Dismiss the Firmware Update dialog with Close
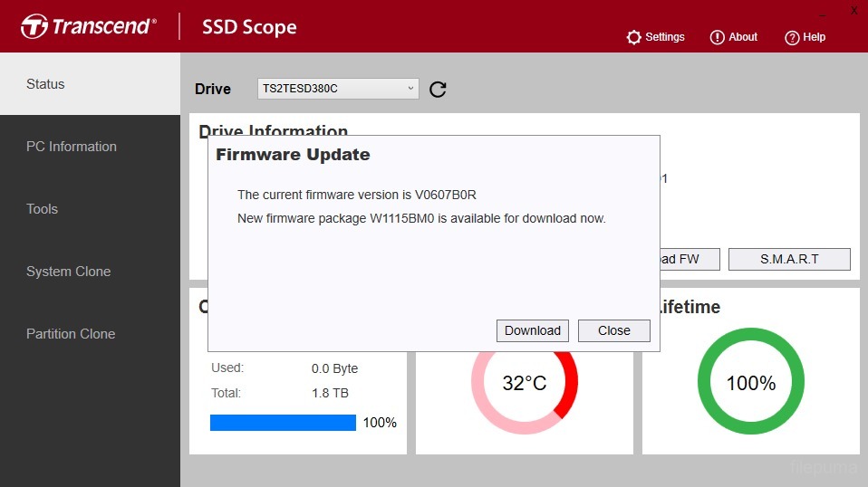 coord(613,330)
